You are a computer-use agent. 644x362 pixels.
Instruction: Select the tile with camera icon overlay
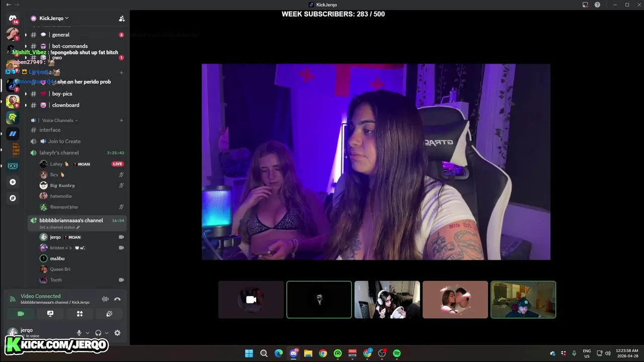pos(251,300)
